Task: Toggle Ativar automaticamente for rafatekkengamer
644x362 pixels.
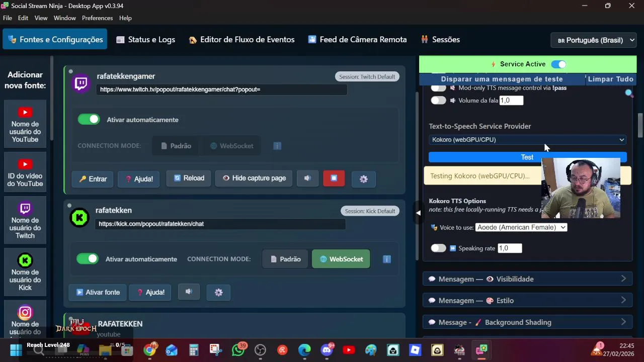Action: click(x=89, y=119)
